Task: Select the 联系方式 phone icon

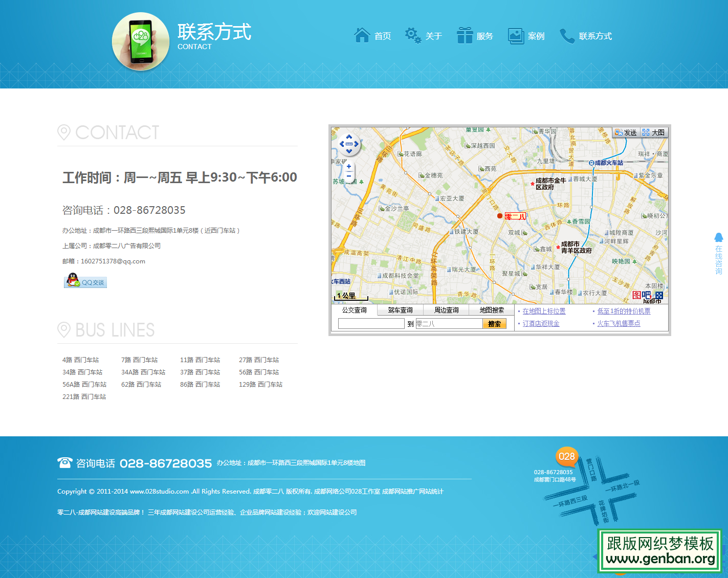Action: (567, 36)
